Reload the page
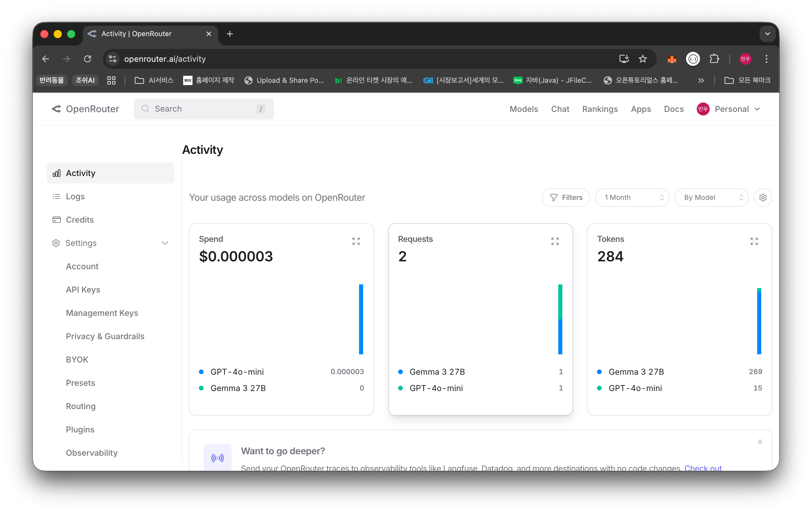 (88, 59)
